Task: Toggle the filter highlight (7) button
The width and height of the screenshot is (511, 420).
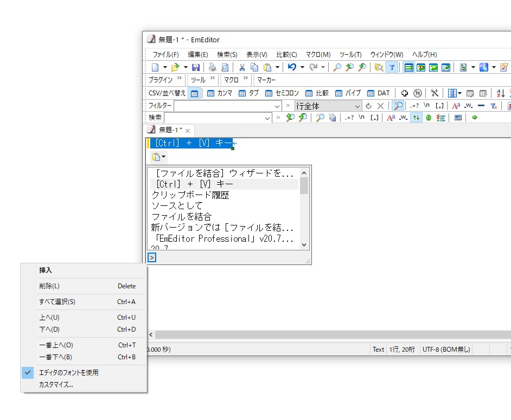Action: pos(392,67)
